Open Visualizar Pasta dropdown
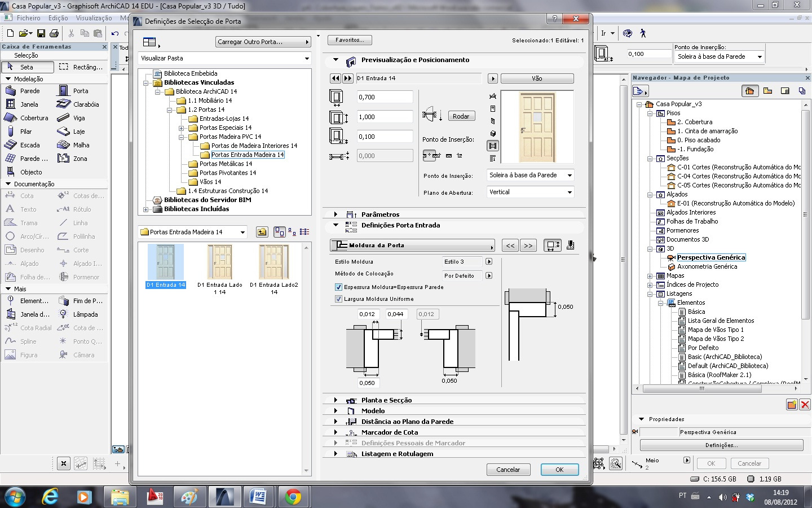This screenshot has width=812, height=508. click(x=225, y=58)
